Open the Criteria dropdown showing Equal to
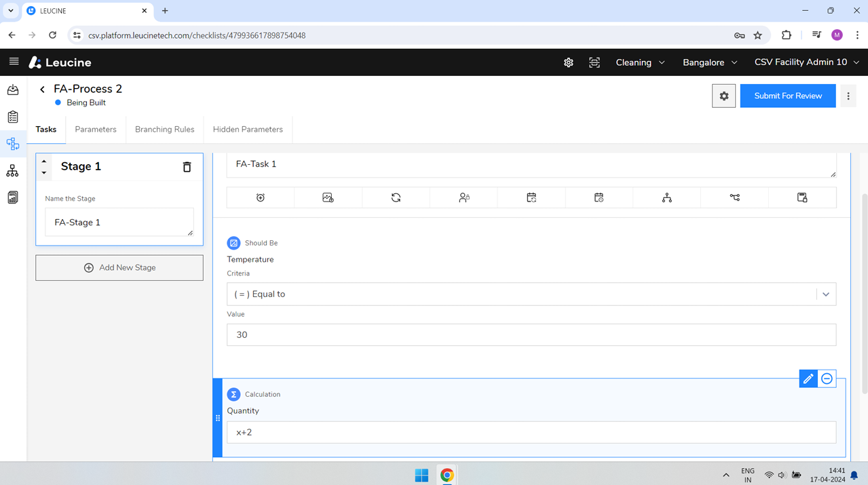868x485 pixels. click(x=531, y=294)
